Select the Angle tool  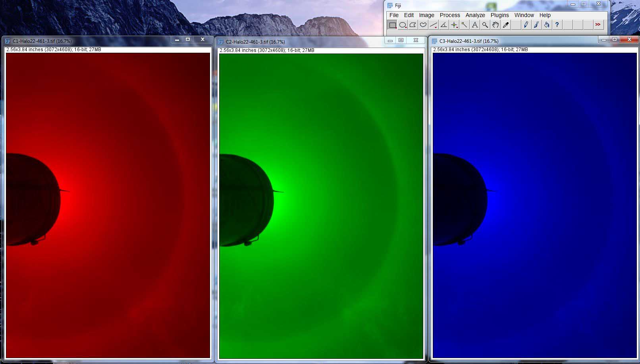pos(444,25)
